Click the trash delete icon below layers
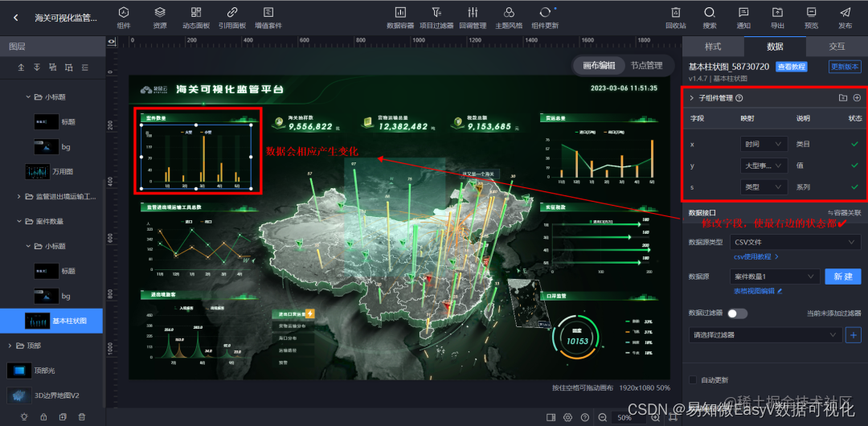 (81, 416)
